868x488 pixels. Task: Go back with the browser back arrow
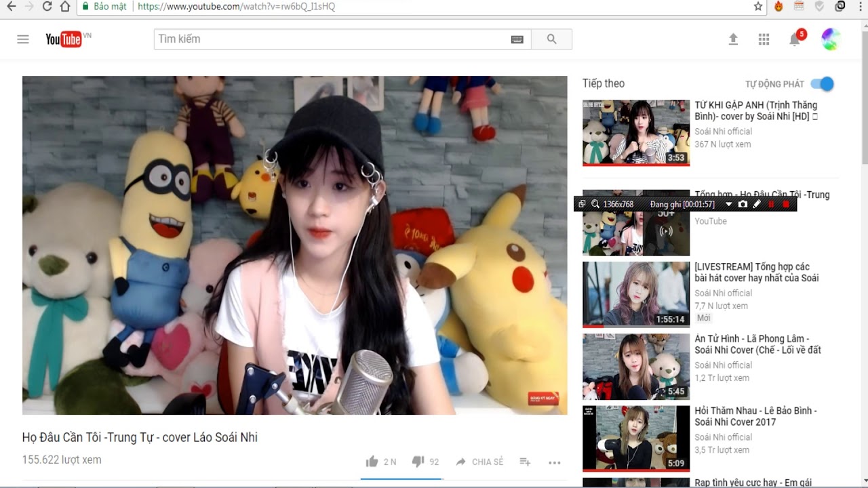click(x=11, y=7)
